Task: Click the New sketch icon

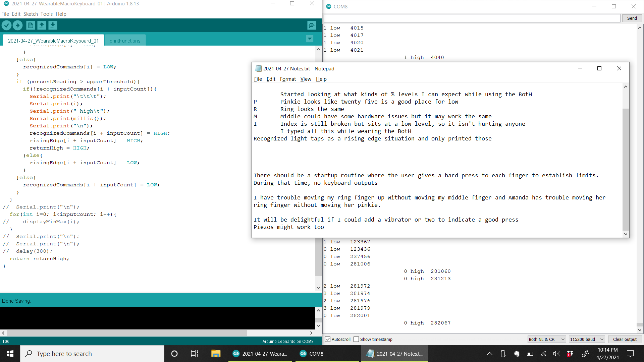Action: tap(31, 25)
